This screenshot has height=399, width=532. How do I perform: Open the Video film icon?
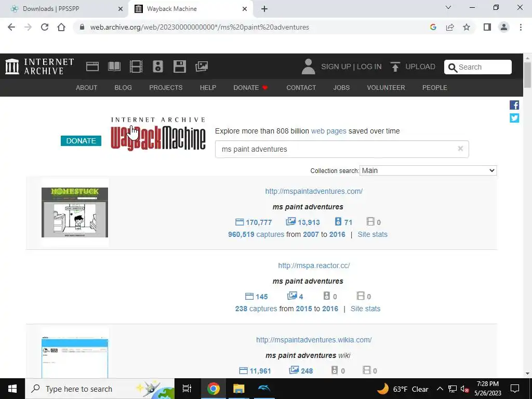coord(136,66)
